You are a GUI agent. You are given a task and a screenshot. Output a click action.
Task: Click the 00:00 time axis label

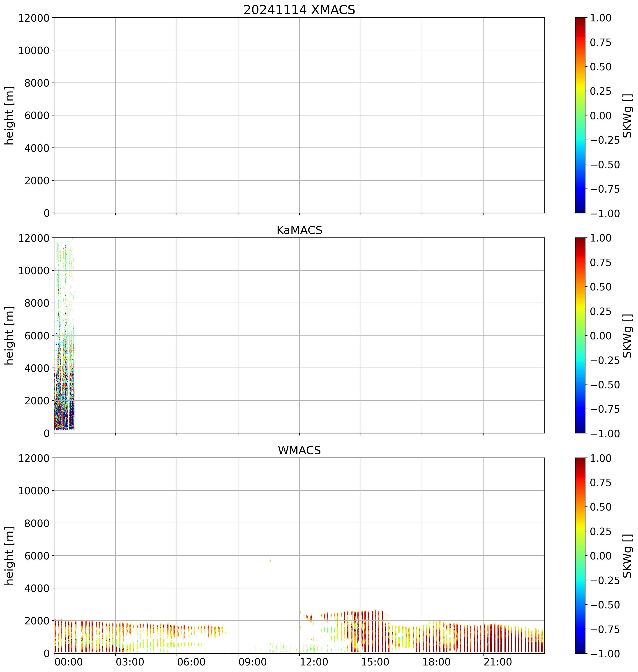[x=69, y=662]
